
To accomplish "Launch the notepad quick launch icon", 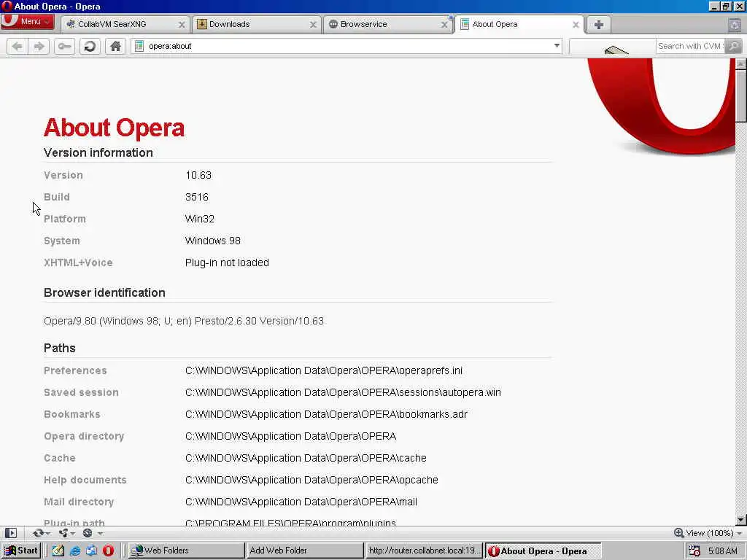I will click(x=58, y=551).
